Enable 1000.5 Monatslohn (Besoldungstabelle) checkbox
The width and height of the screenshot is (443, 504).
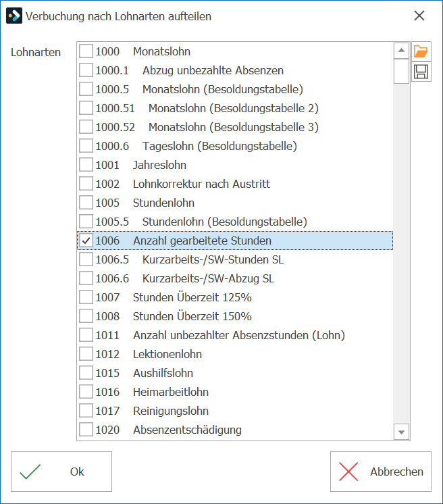pyautogui.click(x=86, y=89)
